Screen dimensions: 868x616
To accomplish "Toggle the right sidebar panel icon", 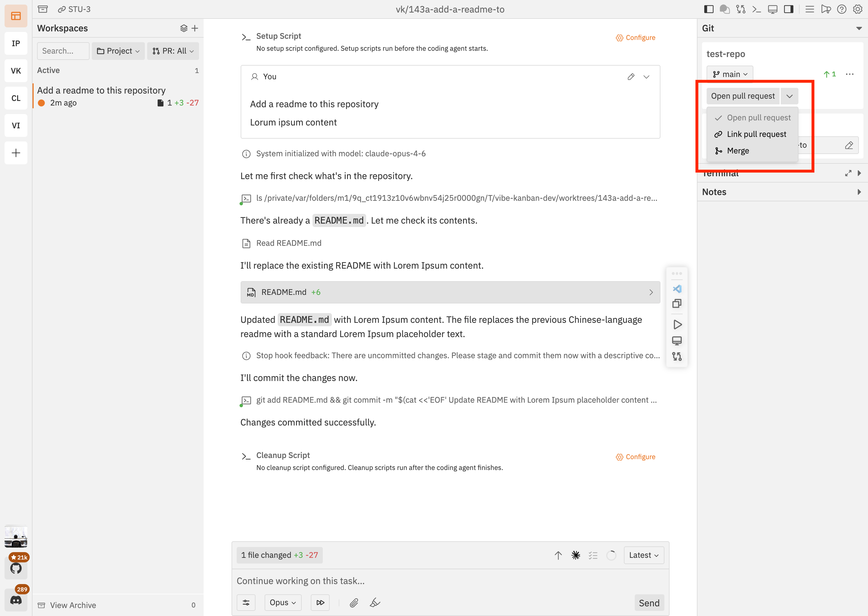I will (x=788, y=9).
